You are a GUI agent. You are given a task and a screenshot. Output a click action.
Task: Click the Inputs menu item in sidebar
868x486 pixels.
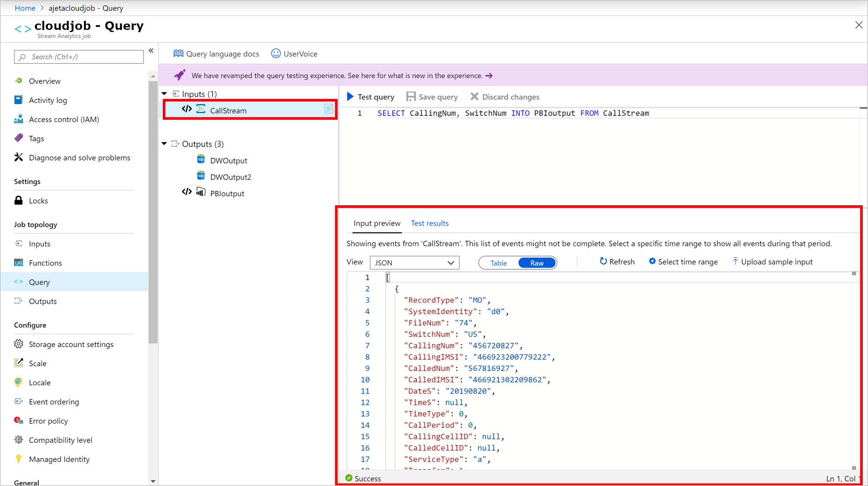point(40,243)
